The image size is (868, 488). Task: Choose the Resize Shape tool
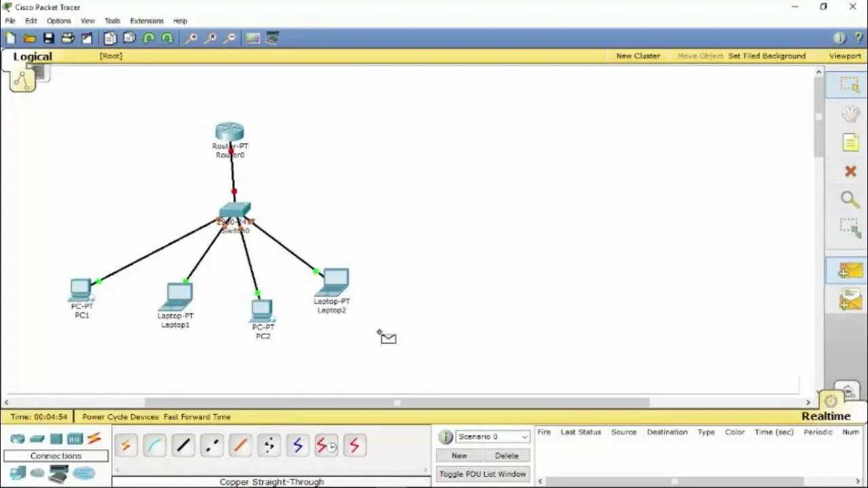click(850, 228)
